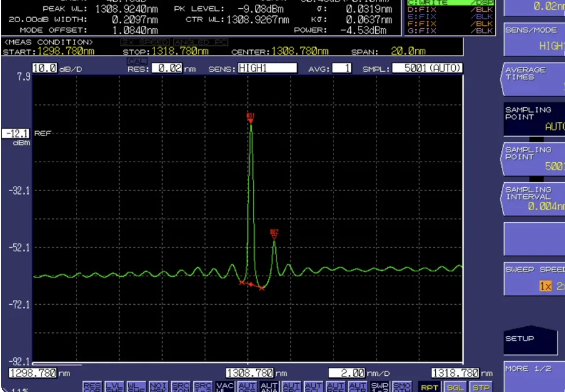Click the PK LEVEL -9.08dBm reading
This screenshot has height=392, width=565.
(261, 9)
